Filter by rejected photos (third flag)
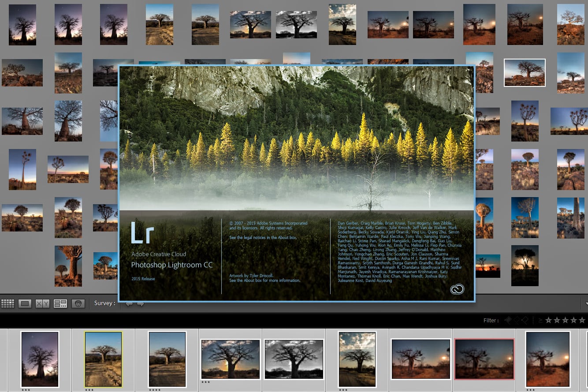 [525, 321]
